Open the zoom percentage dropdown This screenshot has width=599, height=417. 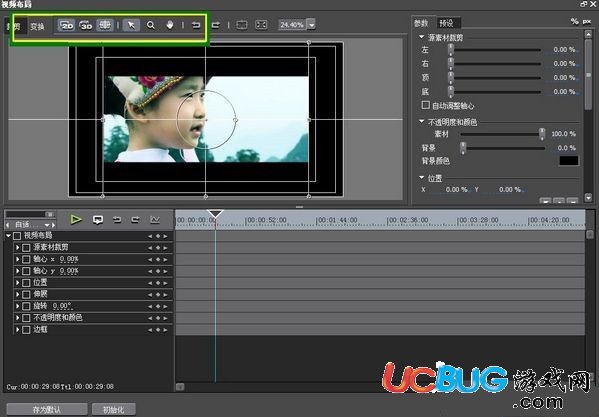point(312,25)
